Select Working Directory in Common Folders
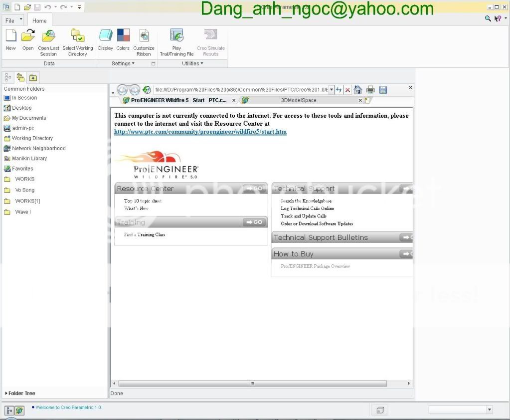The width and height of the screenshot is (510, 420). [28, 138]
